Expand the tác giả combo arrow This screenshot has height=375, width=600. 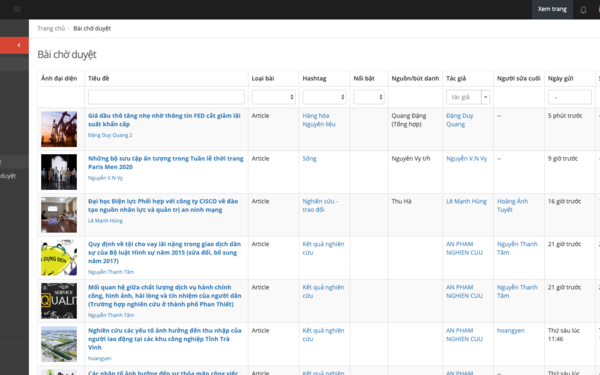(x=486, y=97)
